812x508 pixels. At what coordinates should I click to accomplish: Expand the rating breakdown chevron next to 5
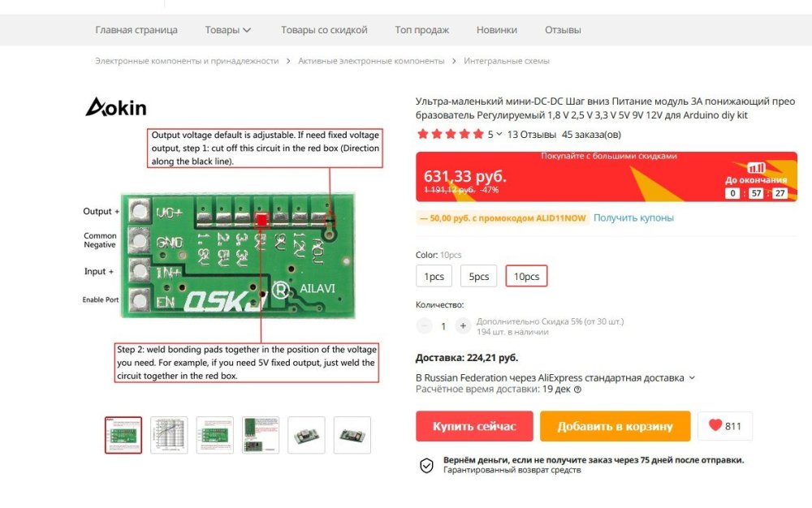pyautogui.click(x=499, y=135)
